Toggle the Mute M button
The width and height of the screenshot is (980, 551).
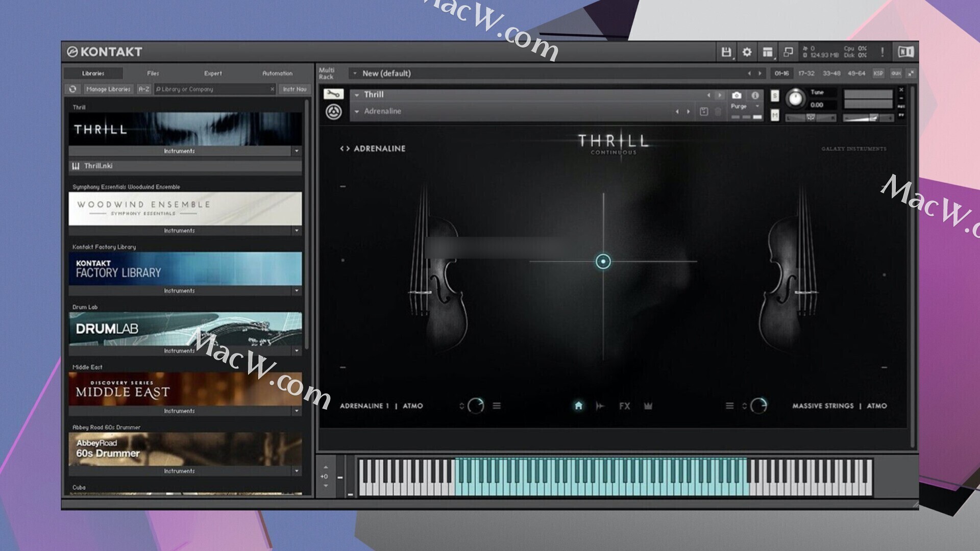(x=775, y=116)
